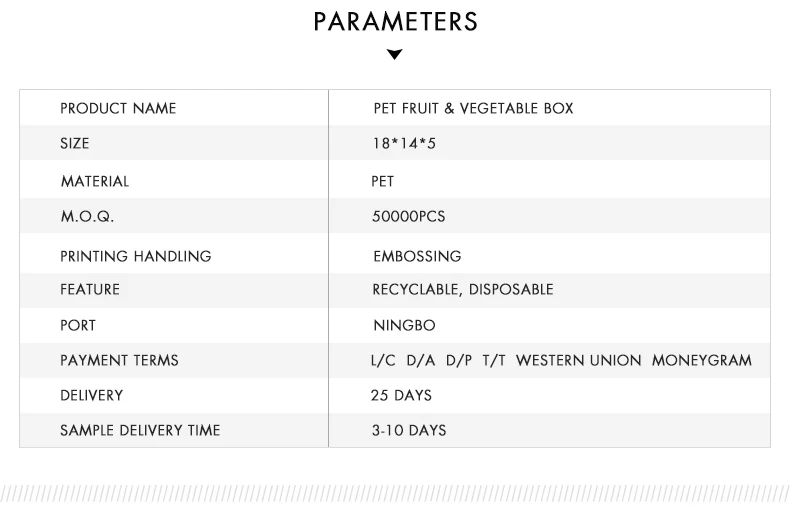Select the EMBOSSING value
The width and height of the screenshot is (790, 520).
(417, 256)
